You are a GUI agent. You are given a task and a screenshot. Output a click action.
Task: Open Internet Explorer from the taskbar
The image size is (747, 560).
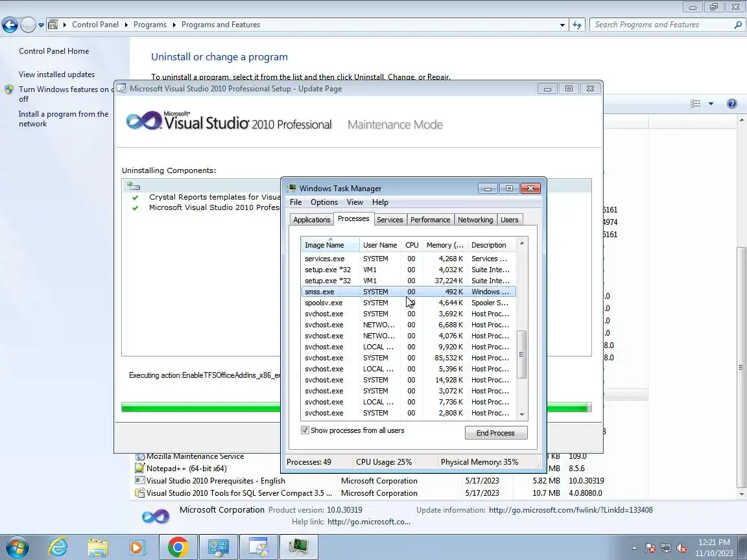tap(58, 548)
